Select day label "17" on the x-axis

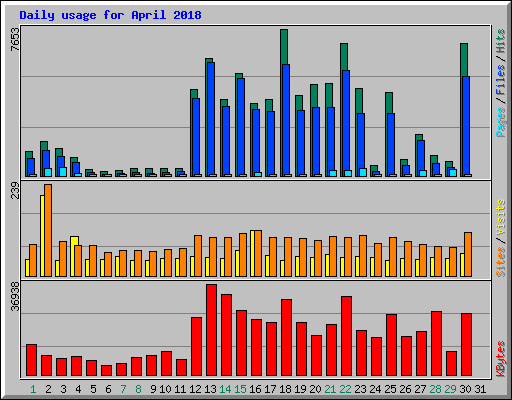click(270, 389)
